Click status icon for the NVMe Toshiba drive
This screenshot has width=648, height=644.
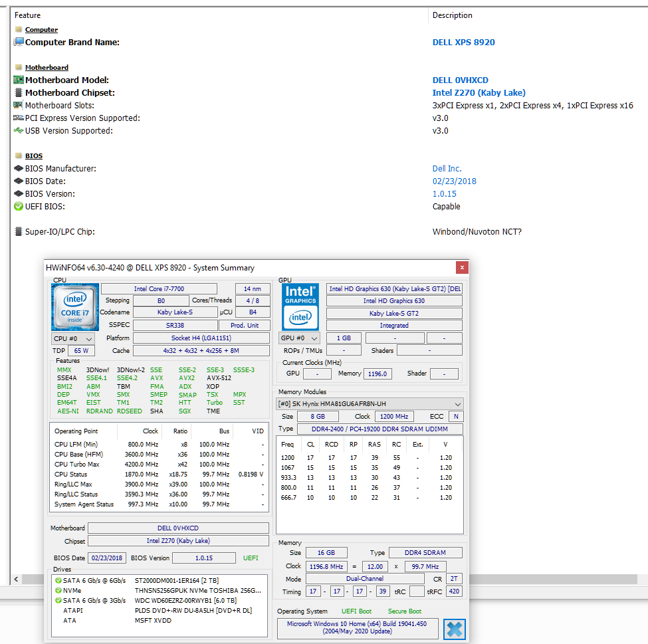pos(58,590)
